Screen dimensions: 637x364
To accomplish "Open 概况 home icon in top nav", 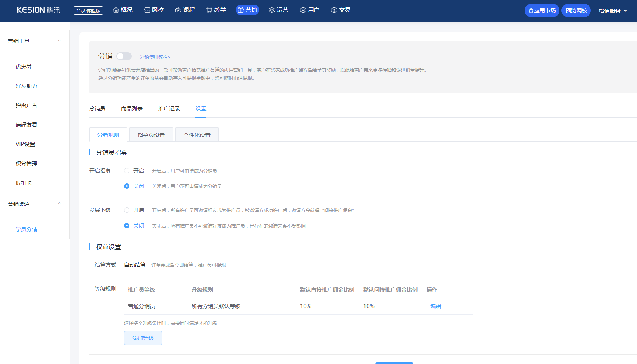I will coord(123,10).
